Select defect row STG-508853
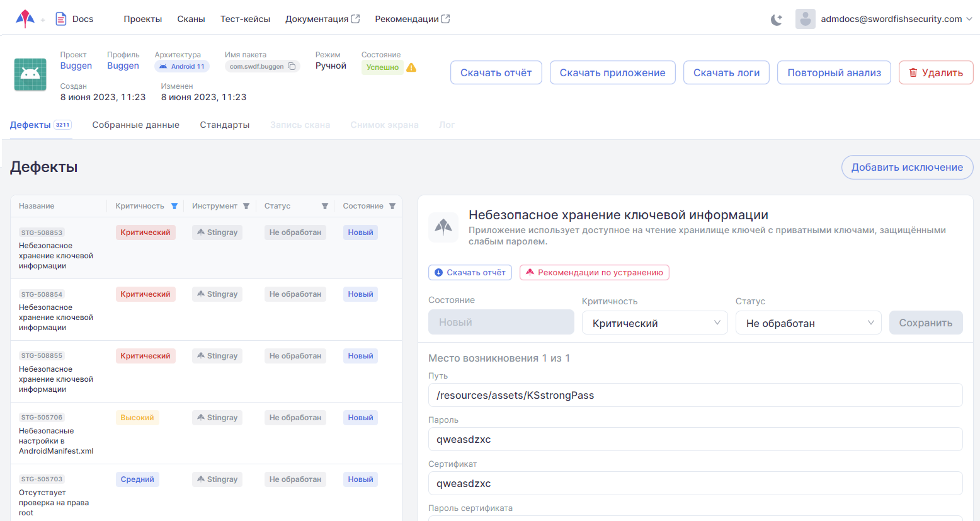Image resolution: width=980 pixels, height=521 pixels. point(206,248)
